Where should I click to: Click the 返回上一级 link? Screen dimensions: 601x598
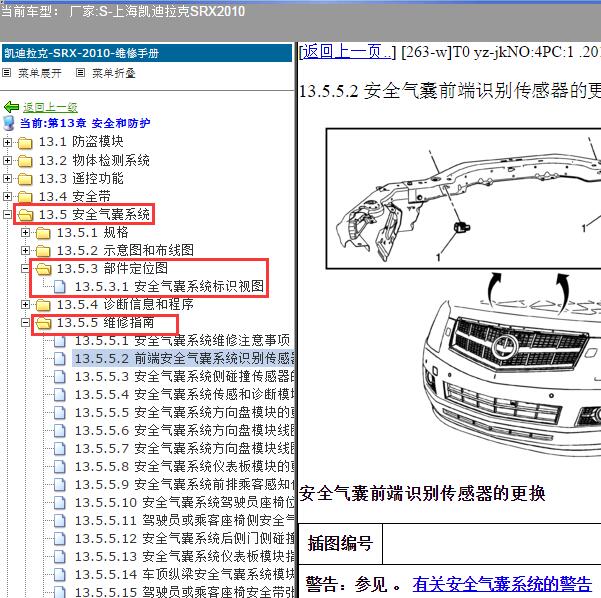(x=50, y=107)
